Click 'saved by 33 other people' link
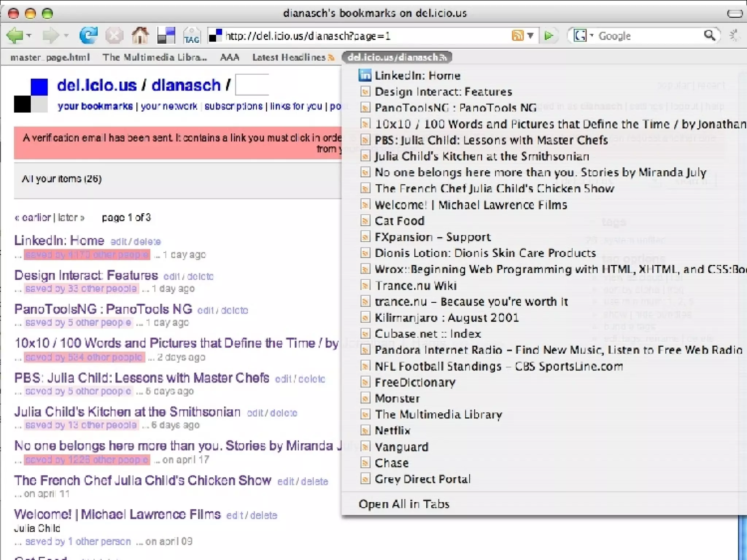This screenshot has height=560, width=747. coord(81,289)
